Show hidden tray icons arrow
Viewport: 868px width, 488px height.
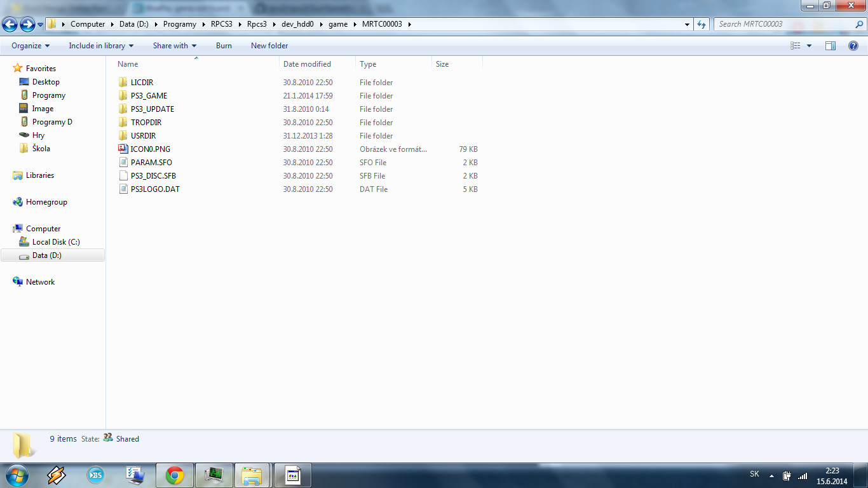tap(772, 475)
